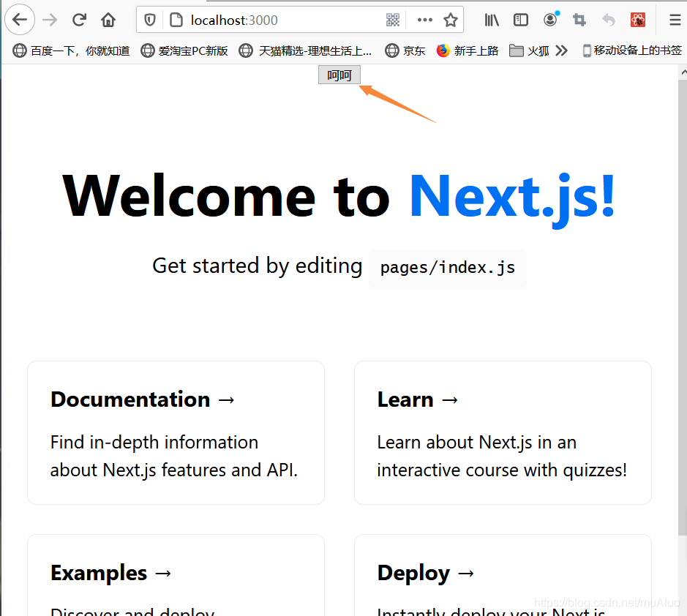
Task: Click the QR code icon in address bar
Action: click(x=393, y=20)
